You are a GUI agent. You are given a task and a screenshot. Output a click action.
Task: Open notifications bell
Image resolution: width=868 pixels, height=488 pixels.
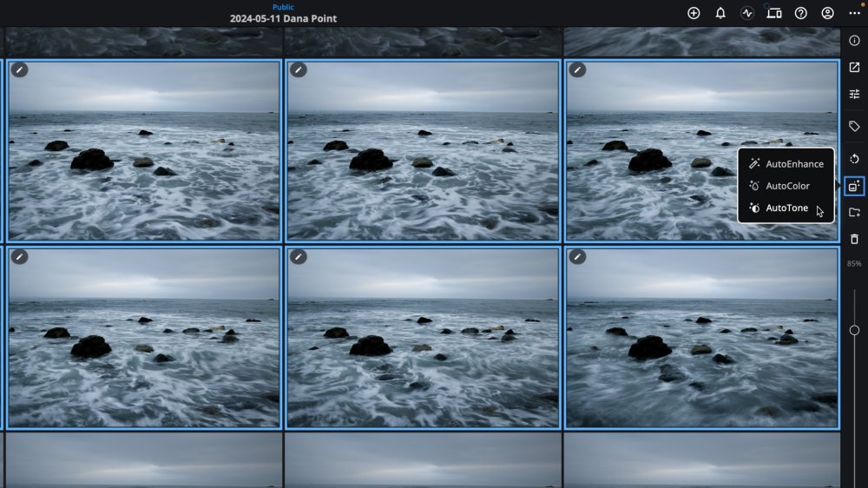pos(720,13)
